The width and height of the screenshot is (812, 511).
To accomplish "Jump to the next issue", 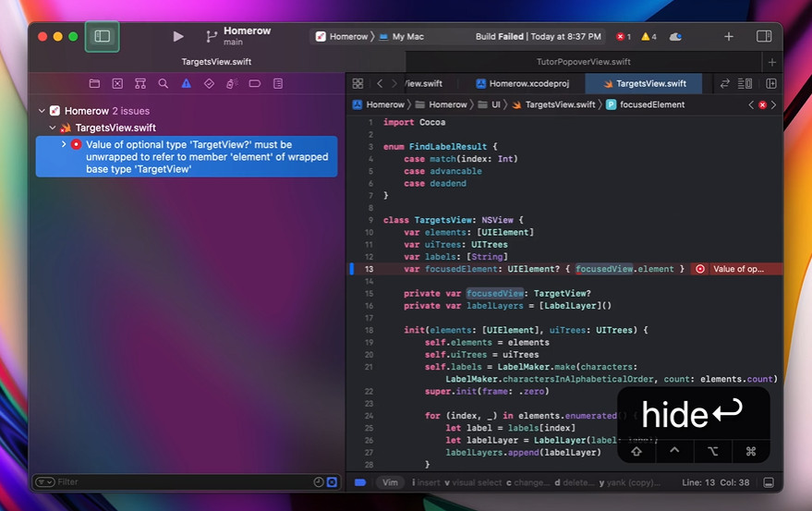I will pyautogui.click(x=774, y=104).
